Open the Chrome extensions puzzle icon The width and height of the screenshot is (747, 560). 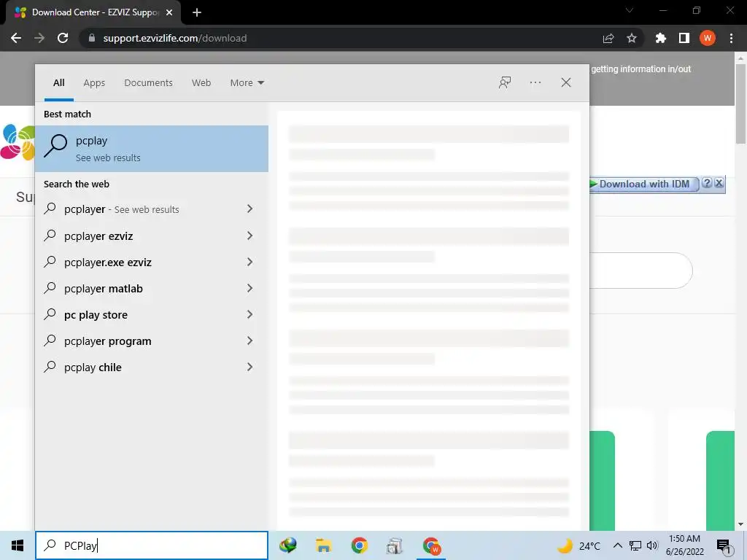click(x=660, y=38)
